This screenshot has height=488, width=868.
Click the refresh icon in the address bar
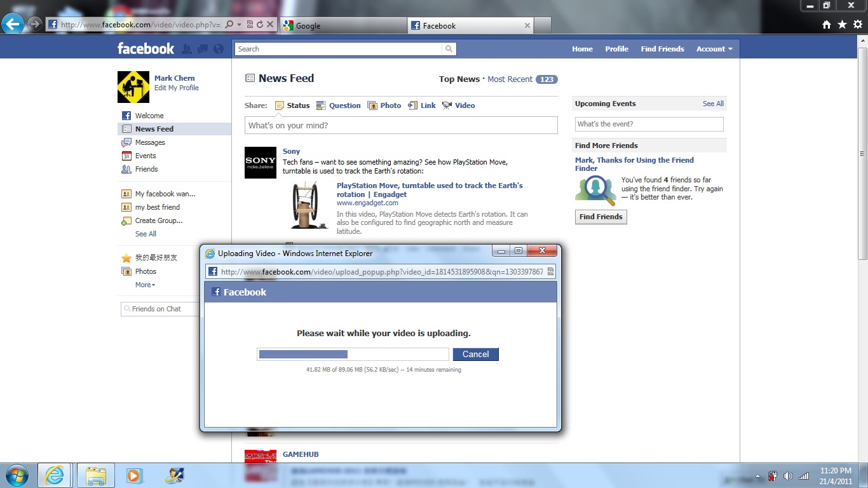260,25
